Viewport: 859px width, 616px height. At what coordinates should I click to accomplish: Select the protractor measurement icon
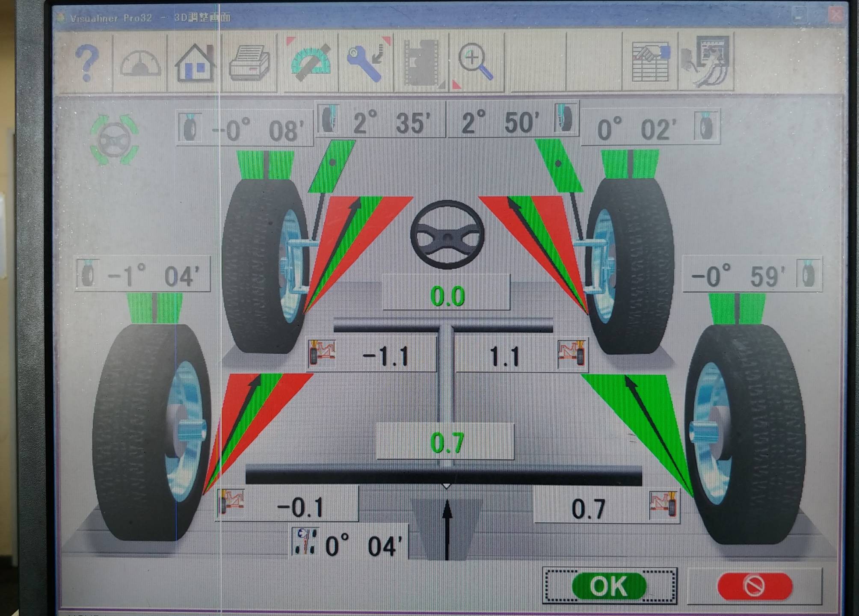click(x=311, y=62)
